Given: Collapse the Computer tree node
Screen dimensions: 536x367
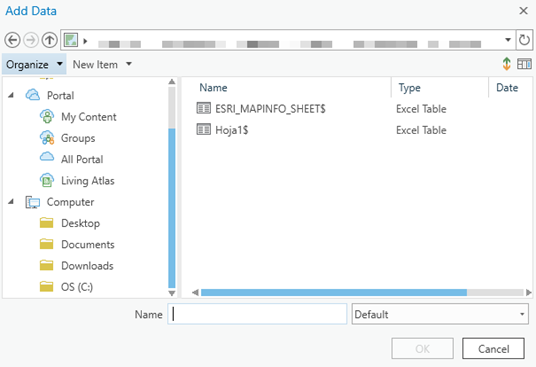Looking at the screenshot, I should coord(11,202).
